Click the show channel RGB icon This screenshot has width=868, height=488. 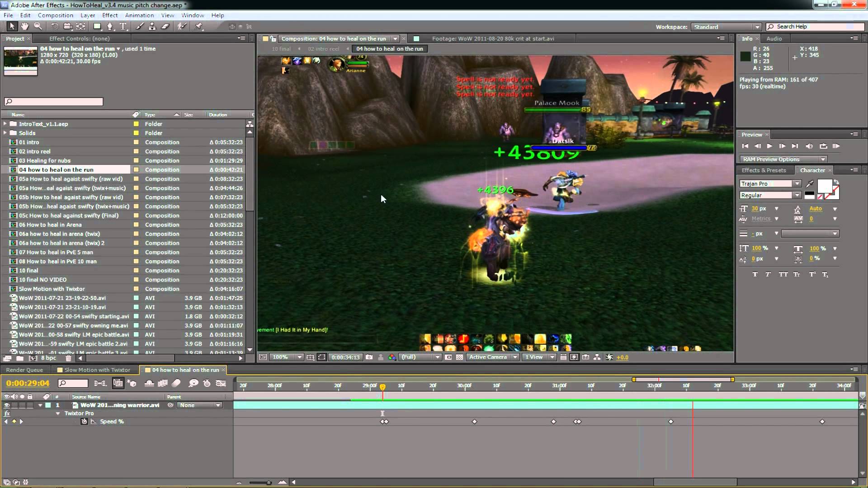tap(392, 357)
